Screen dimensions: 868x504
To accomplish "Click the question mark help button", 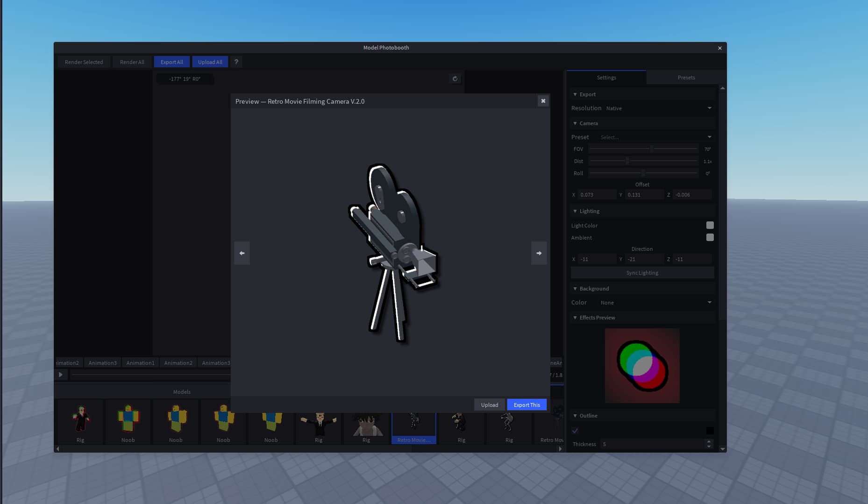I will click(x=236, y=62).
